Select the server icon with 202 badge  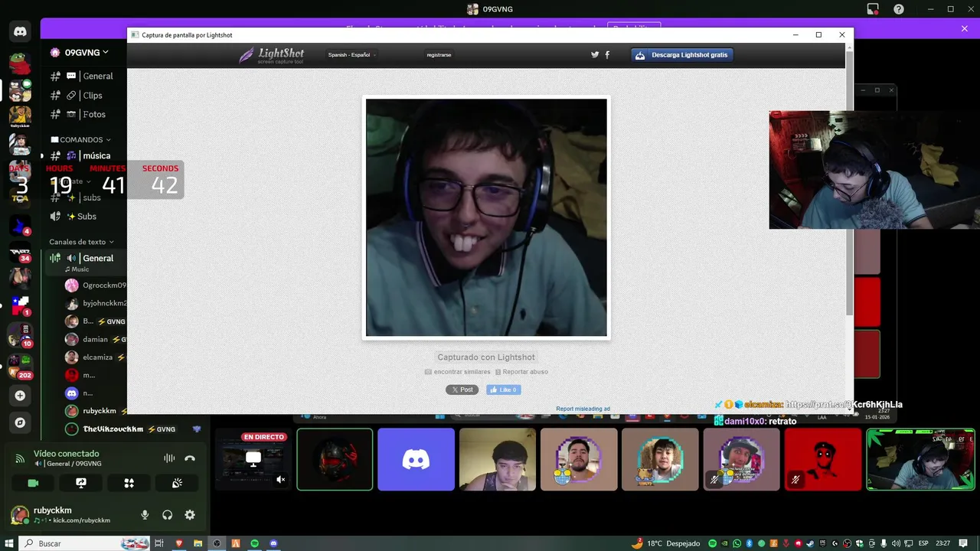click(x=20, y=366)
